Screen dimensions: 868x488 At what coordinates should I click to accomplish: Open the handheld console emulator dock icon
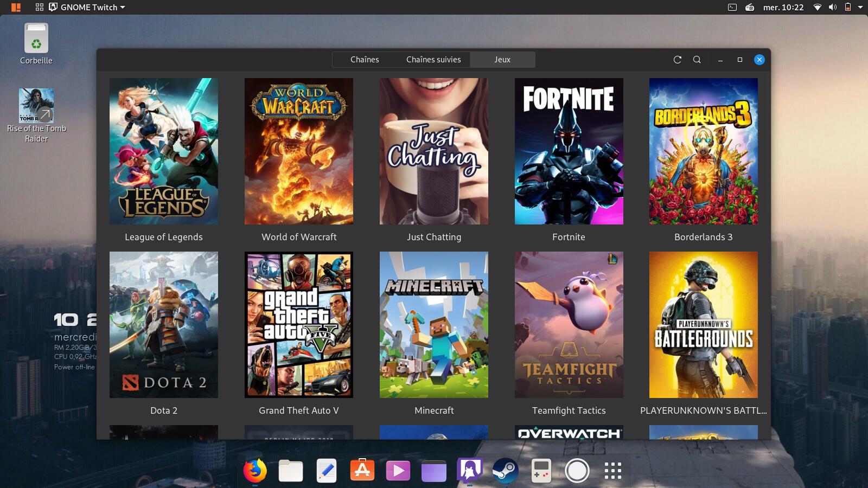click(x=541, y=471)
